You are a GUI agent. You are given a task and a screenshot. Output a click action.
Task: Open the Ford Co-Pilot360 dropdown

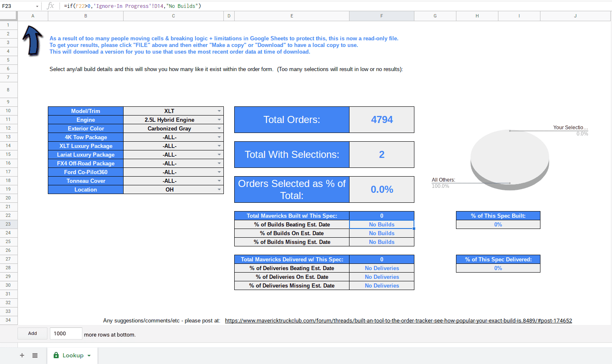219,172
